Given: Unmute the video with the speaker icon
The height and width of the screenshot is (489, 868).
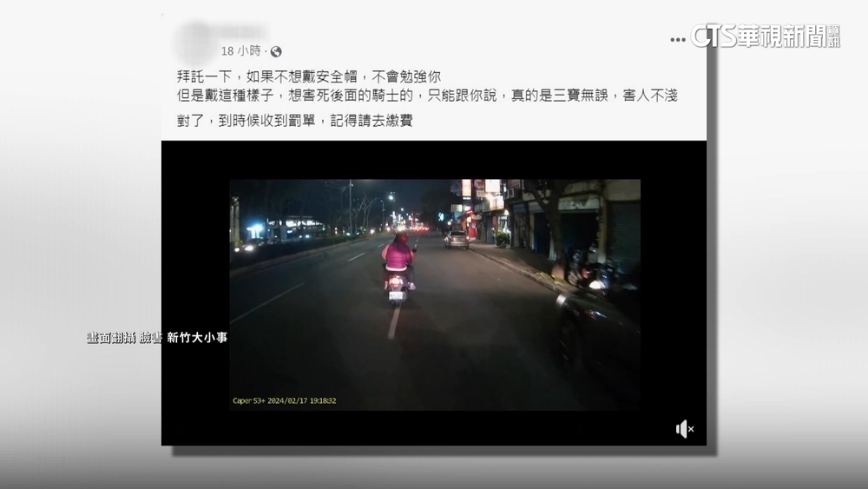Looking at the screenshot, I should [684, 428].
